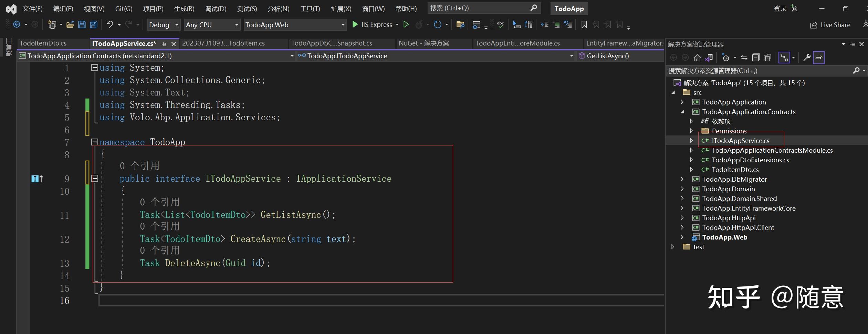Click the browser refresh circular arrow icon
The height and width of the screenshot is (334, 868).
pos(437,24)
